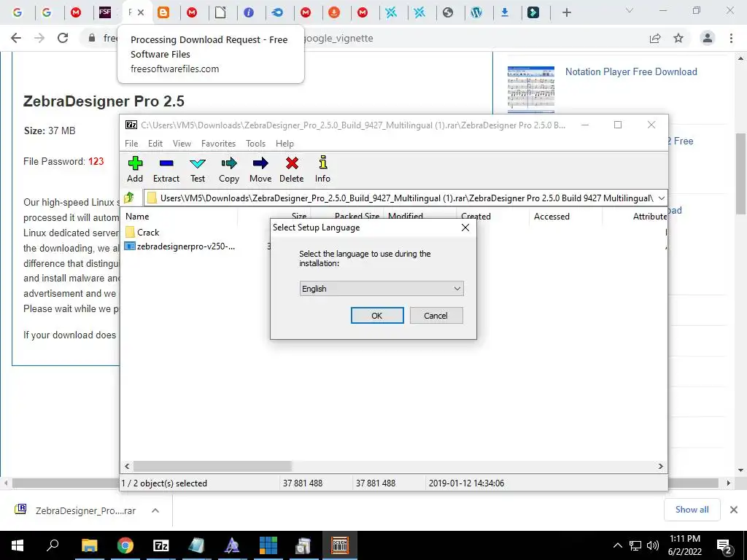Open the volume tray icon
Screen dimensions: 747x560
[x=653, y=545]
